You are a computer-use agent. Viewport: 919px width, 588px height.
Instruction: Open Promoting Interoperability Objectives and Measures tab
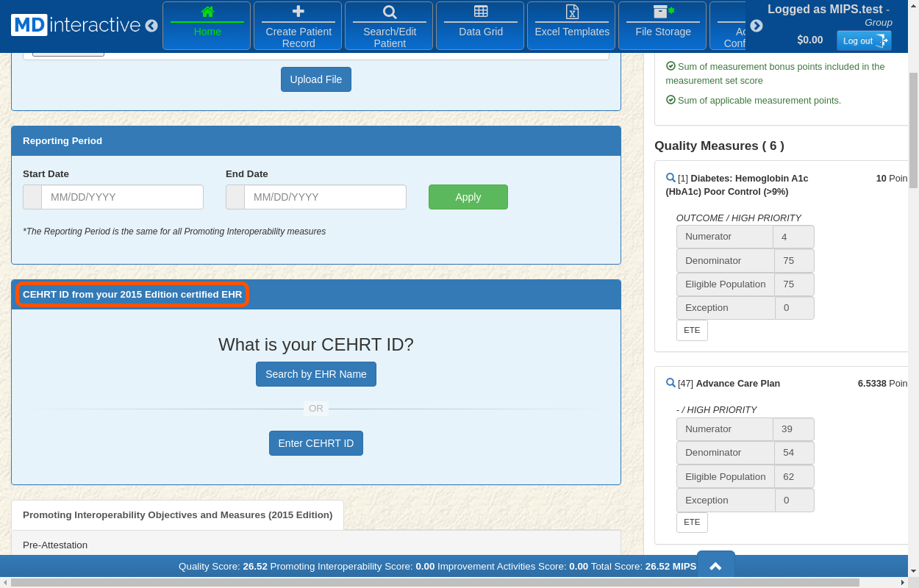[x=177, y=514]
